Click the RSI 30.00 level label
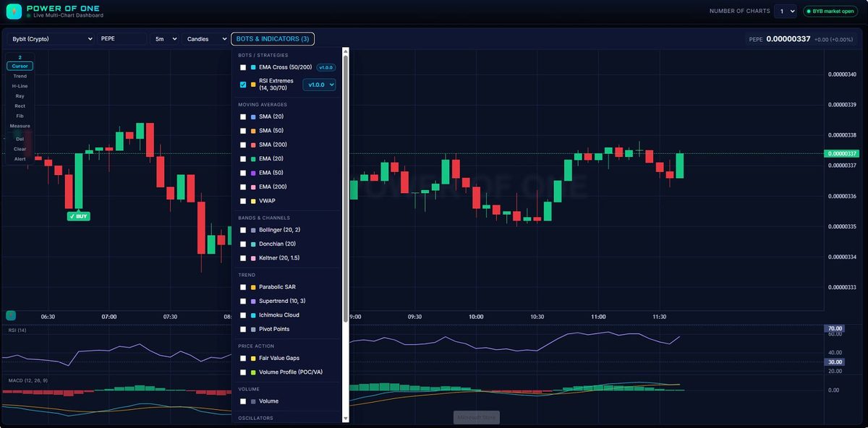The height and width of the screenshot is (428, 868). (835, 361)
